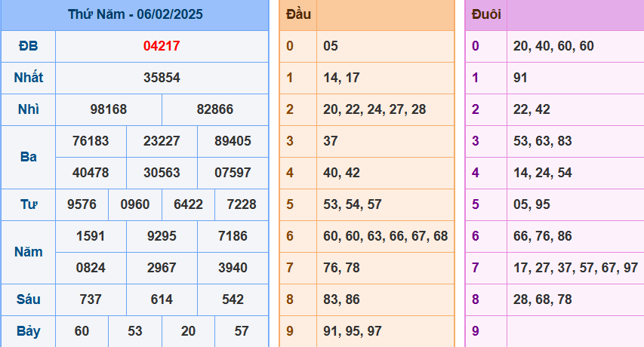
Task: Click the Năm prize row label
Action: (29, 252)
